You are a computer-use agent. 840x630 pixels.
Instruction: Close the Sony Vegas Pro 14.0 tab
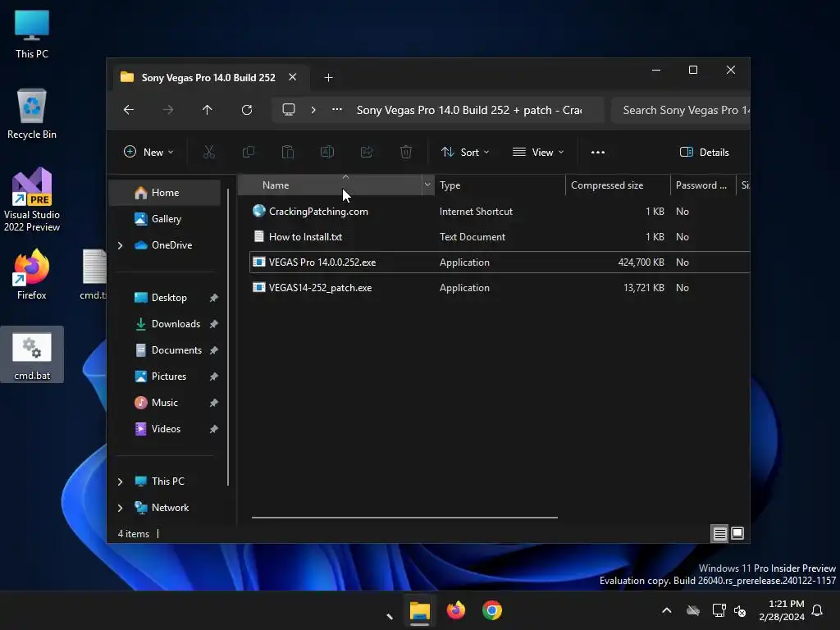[293, 77]
